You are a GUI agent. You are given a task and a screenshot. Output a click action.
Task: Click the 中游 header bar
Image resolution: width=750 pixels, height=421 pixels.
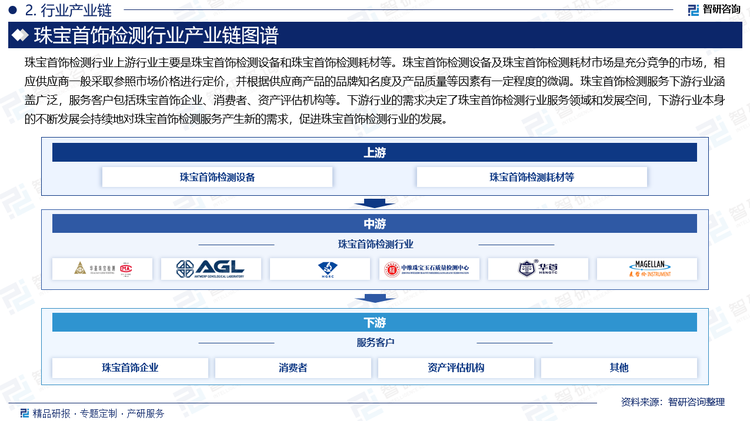375,223
